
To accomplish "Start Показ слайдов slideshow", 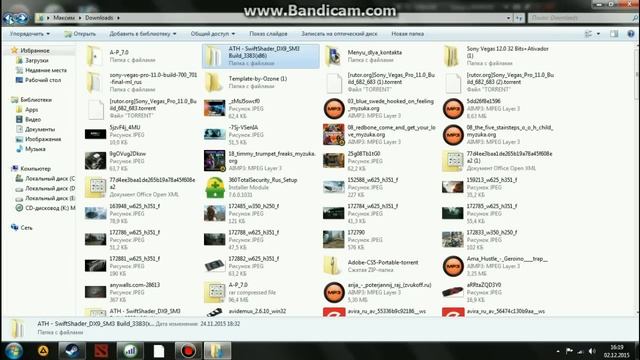I will pos(268,34).
